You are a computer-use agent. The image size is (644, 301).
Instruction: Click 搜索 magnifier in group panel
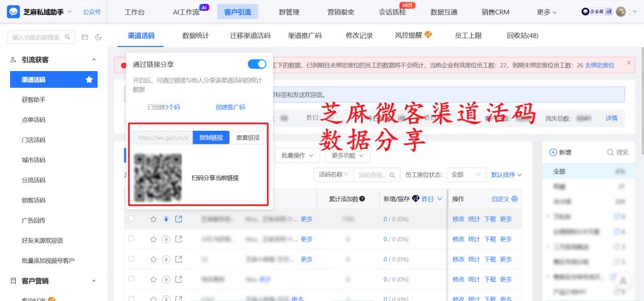tap(610, 152)
